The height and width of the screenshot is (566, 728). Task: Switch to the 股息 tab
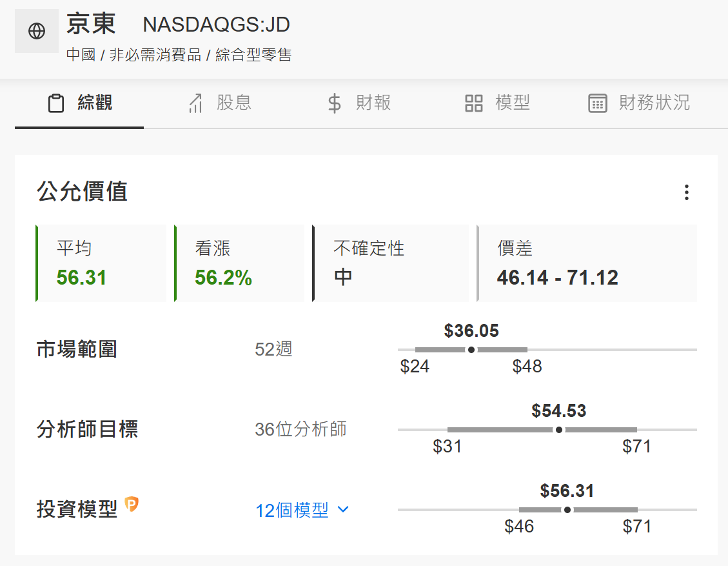point(220,103)
